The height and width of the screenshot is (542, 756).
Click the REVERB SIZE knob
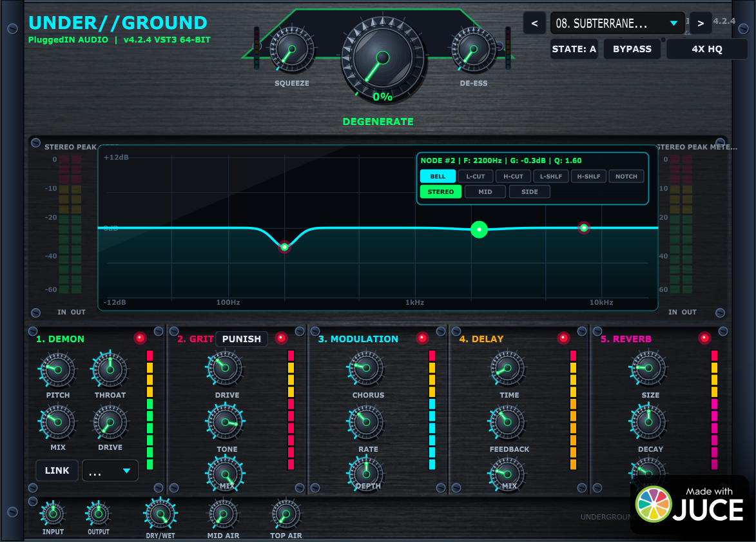[648, 369]
